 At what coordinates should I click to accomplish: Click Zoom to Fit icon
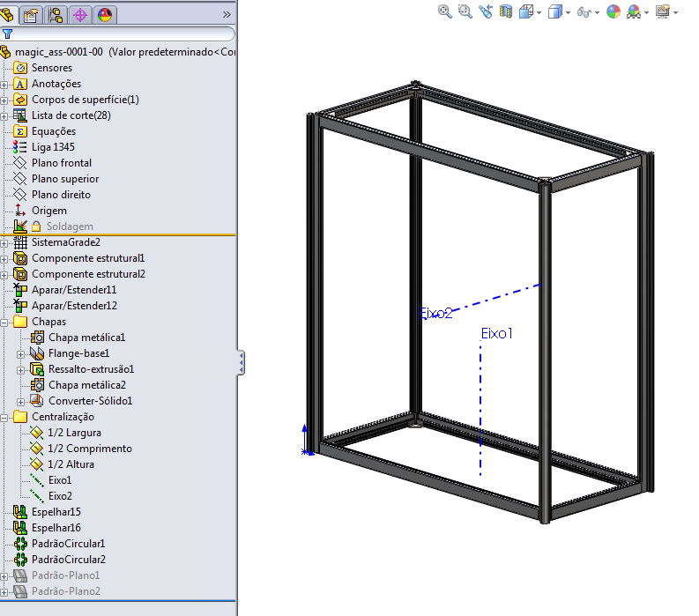tap(444, 11)
